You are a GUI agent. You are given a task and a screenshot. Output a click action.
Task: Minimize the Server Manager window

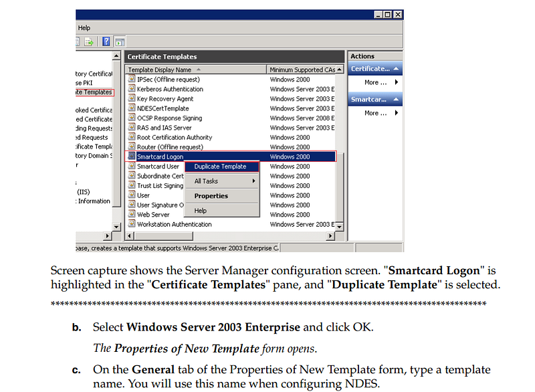point(378,14)
